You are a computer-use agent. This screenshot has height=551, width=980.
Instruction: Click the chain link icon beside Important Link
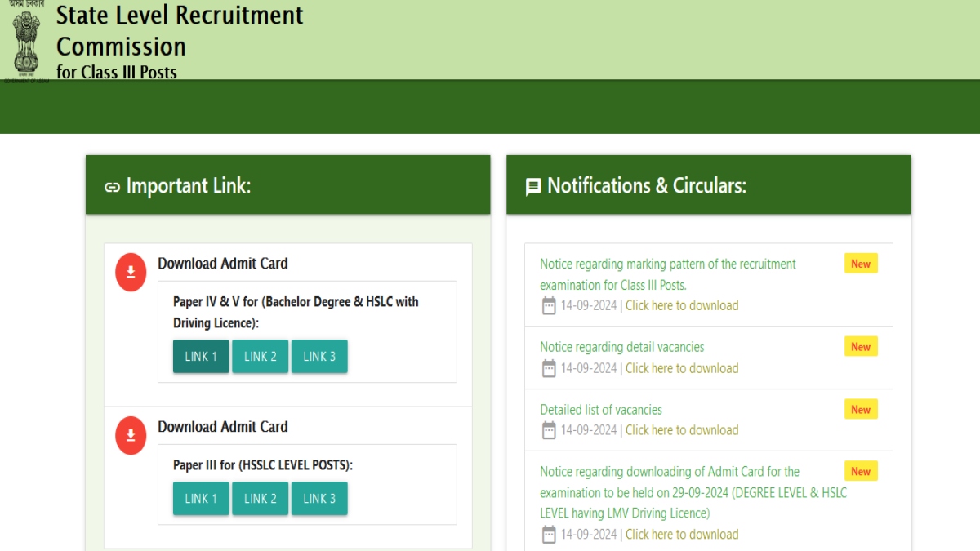[113, 187]
